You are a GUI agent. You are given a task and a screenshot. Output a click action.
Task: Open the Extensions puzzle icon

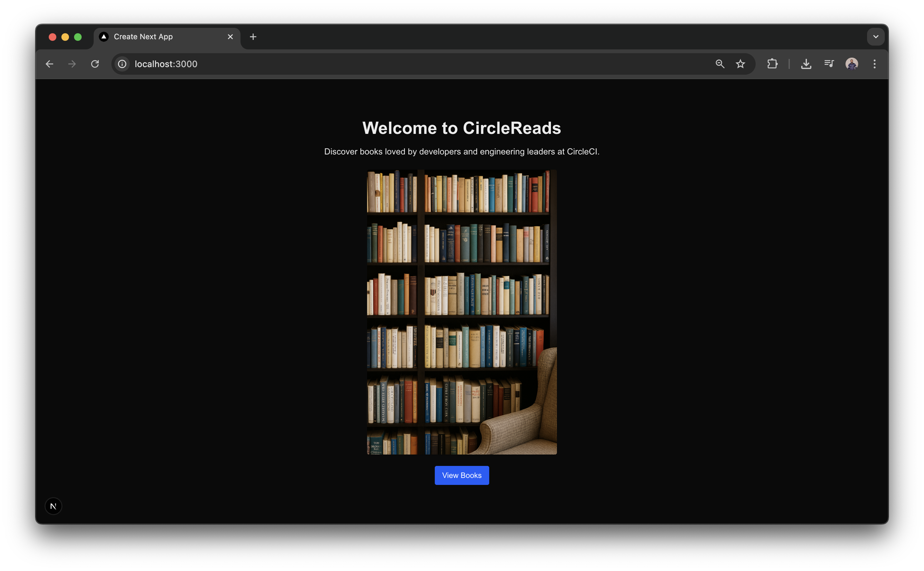tap(772, 64)
